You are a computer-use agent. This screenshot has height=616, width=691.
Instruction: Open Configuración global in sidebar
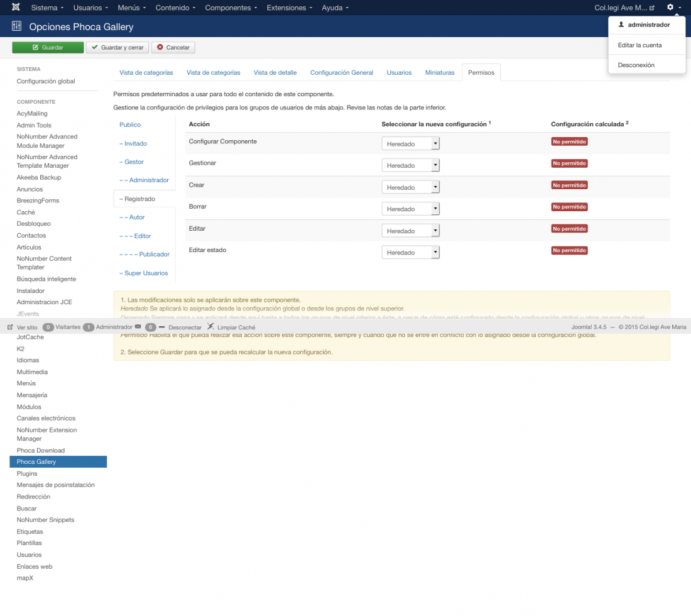click(x=46, y=81)
